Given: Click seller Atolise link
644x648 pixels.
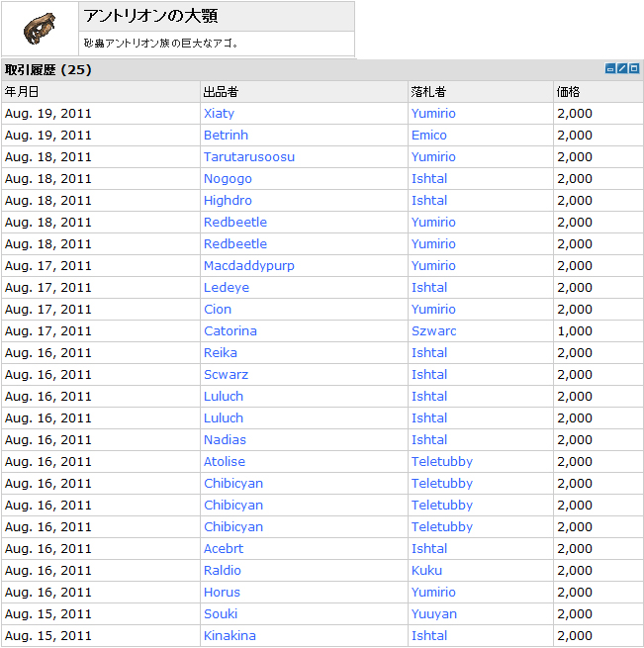Looking at the screenshot, I should coord(224,461).
